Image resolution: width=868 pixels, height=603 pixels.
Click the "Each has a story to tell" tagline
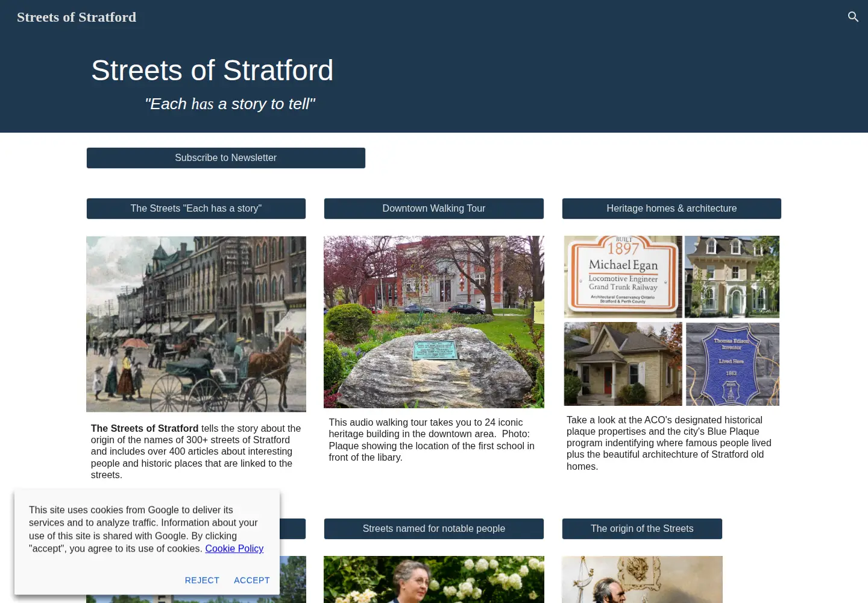click(x=230, y=104)
